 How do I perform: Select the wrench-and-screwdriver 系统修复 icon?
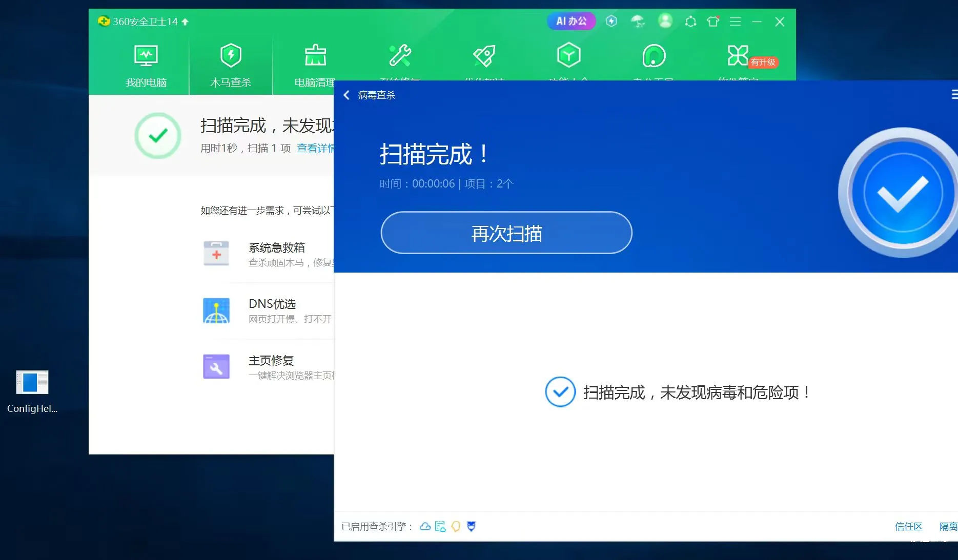400,55
